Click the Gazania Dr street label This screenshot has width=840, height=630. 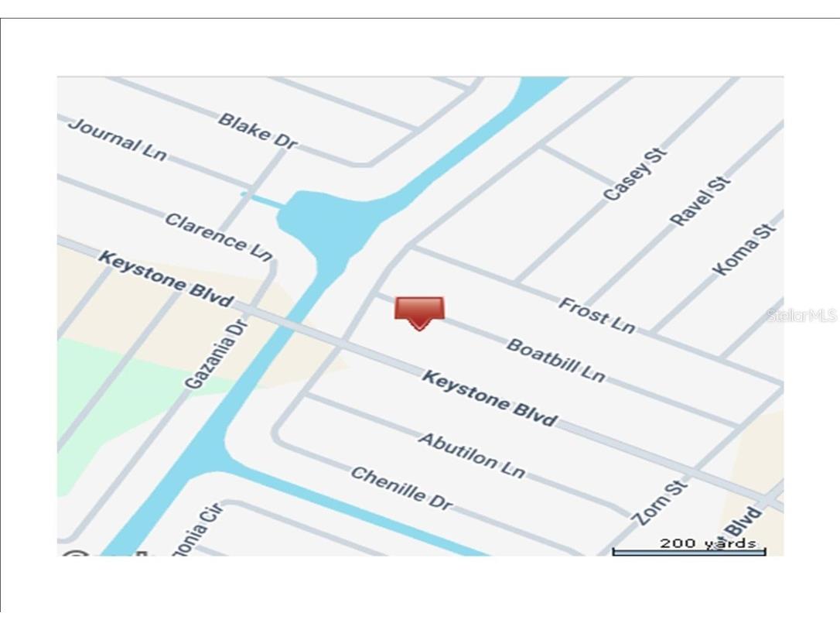216,354
